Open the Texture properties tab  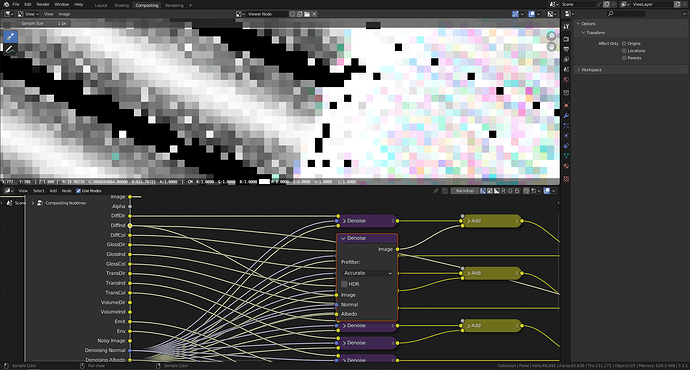tap(566, 179)
